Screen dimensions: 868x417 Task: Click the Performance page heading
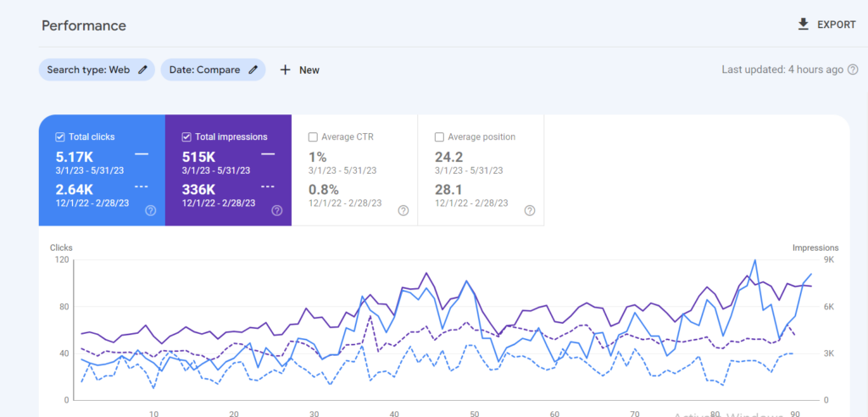(84, 25)
